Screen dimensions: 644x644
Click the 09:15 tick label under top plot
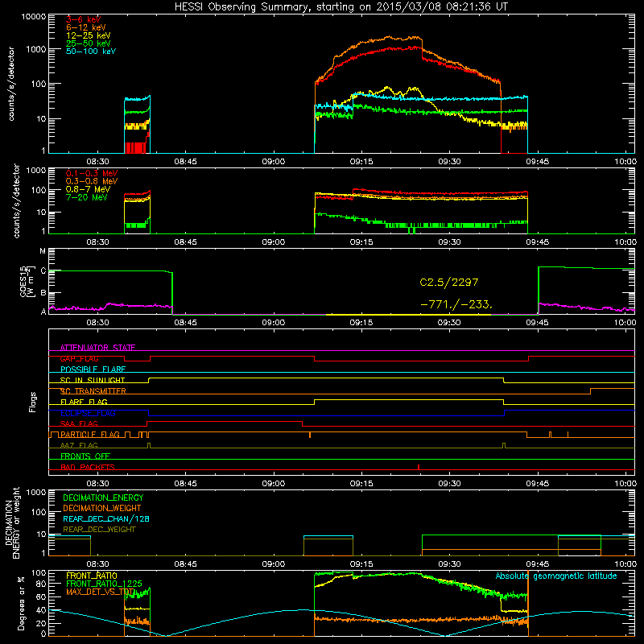tap(361, 162)
